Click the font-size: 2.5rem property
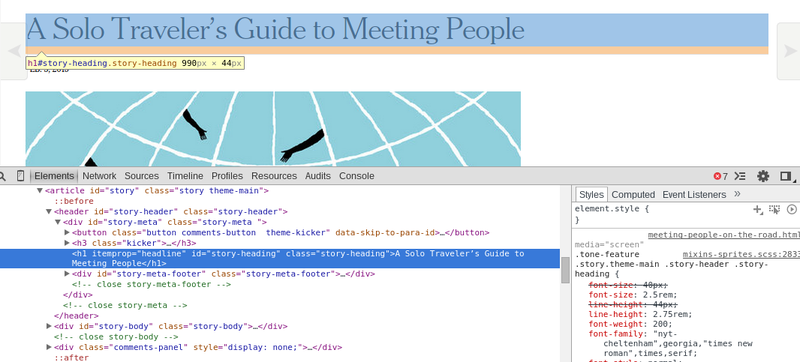Image resolution: width=800 pixels, height=362 pixels. pos(633,295)
